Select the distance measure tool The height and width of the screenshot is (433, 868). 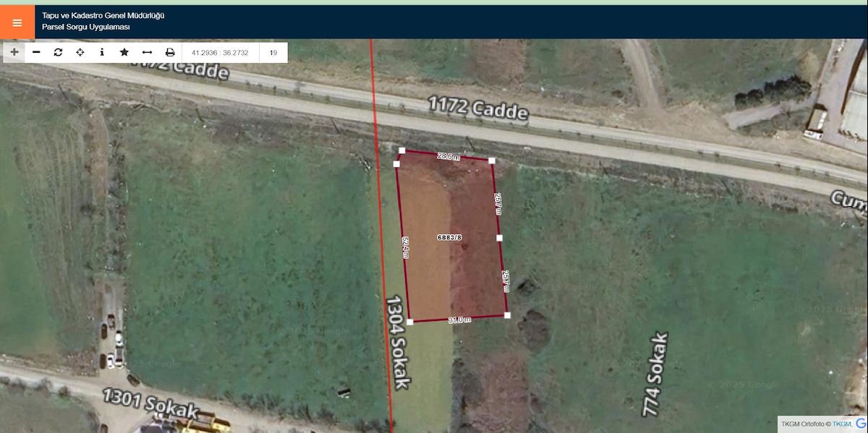tap(147, 52)
